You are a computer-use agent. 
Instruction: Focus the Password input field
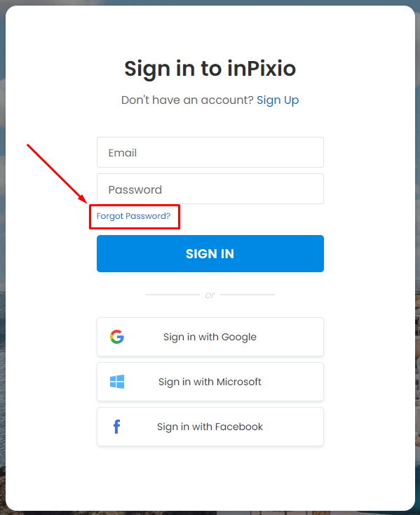click(210, 189)
